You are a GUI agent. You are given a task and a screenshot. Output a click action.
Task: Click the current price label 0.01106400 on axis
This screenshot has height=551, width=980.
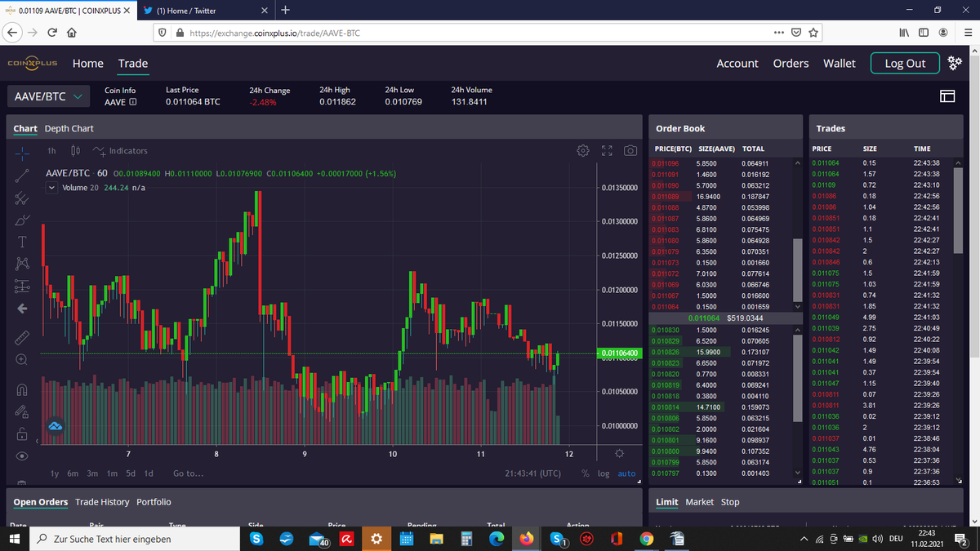click(617, 353)
